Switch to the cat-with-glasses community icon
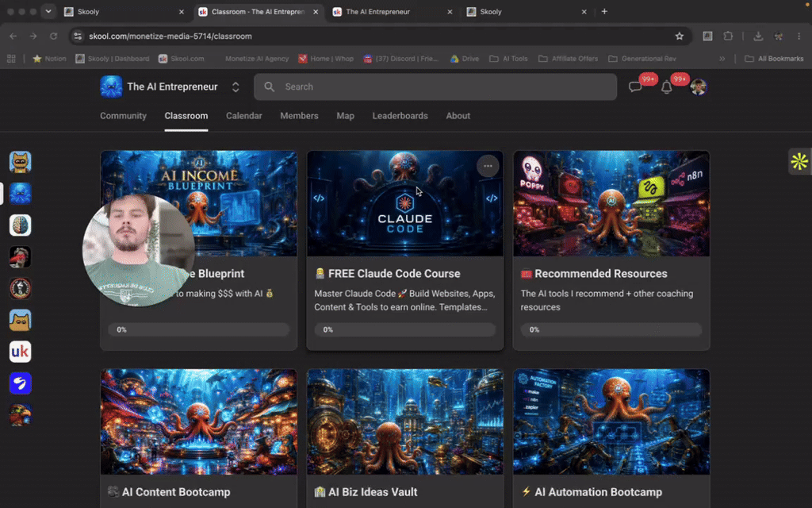Viewport: 812px width, 508px height. tap(20, 162)
